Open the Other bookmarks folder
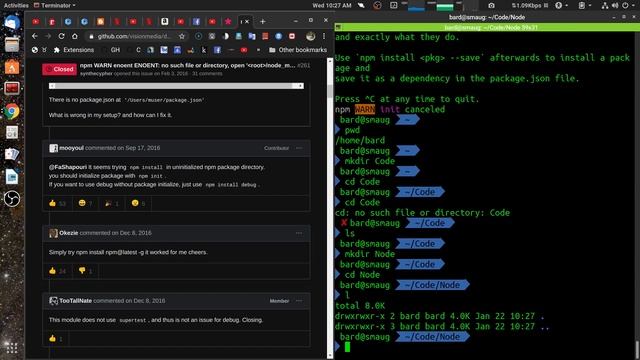 pyautogui.click(x=298, y=50)
